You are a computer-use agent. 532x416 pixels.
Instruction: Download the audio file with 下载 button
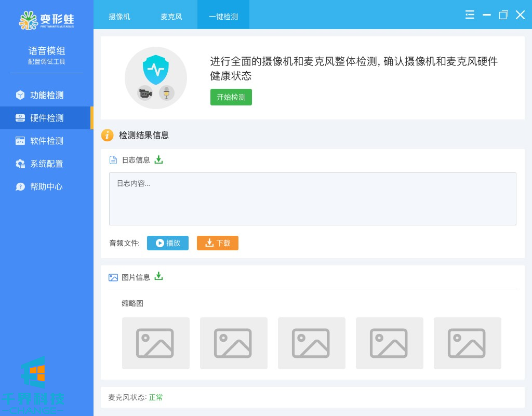(x=217, y=243)
